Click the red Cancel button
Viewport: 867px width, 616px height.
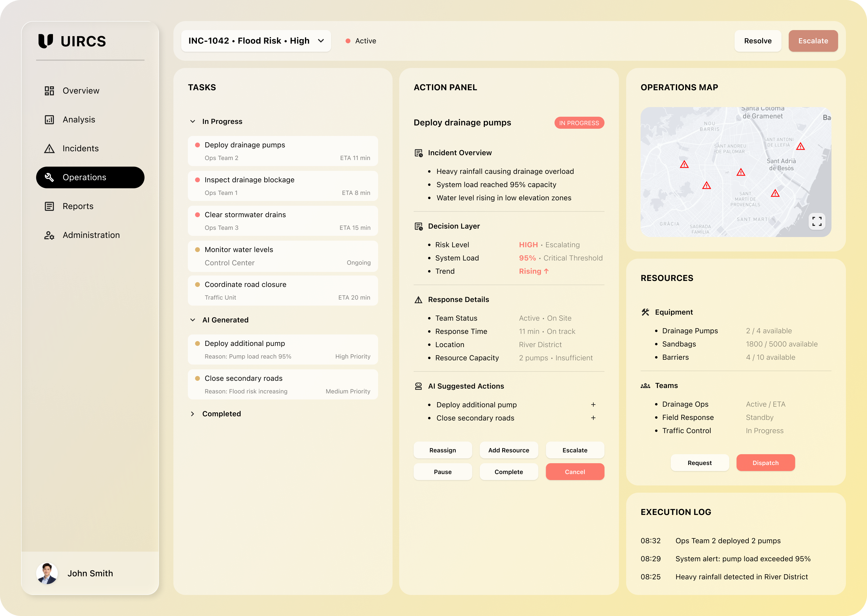574,472
